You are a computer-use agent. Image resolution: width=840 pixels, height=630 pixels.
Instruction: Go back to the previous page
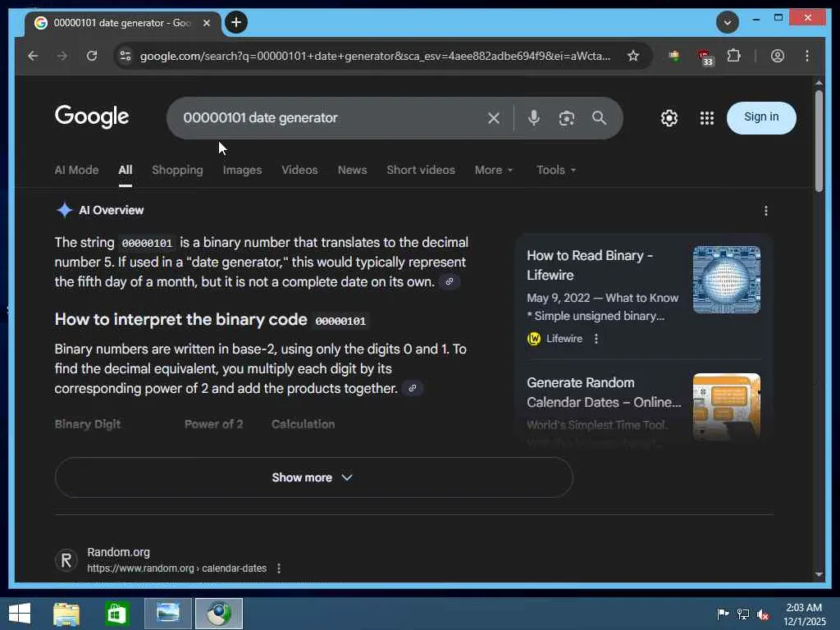pyautogui.click(x=33, y=56)
